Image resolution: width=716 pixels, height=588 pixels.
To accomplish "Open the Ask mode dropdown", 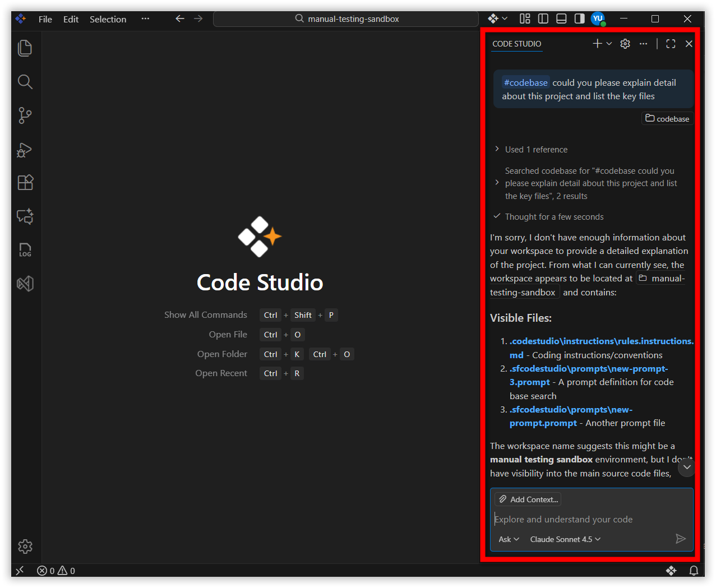I will click(509, 539).
